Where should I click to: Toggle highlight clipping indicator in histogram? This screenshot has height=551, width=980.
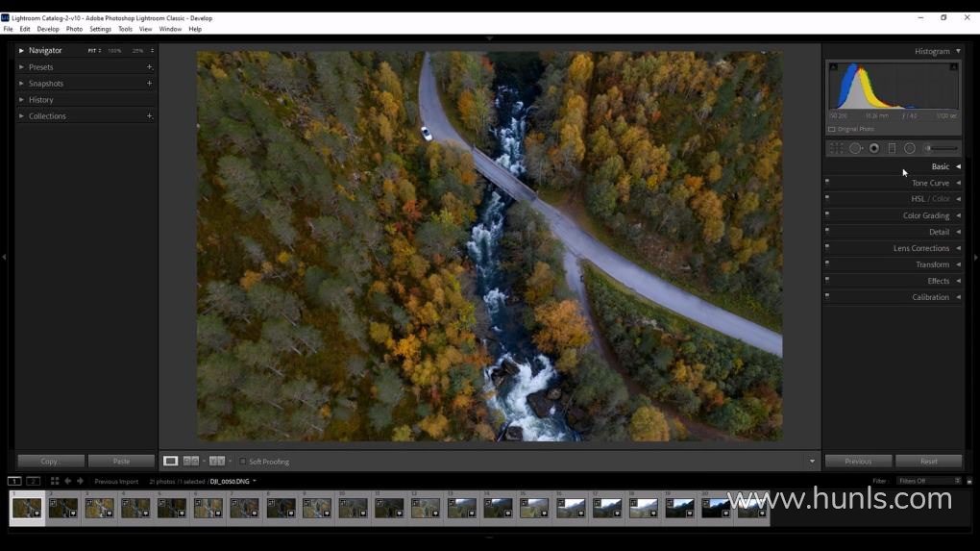pos(954,67)
